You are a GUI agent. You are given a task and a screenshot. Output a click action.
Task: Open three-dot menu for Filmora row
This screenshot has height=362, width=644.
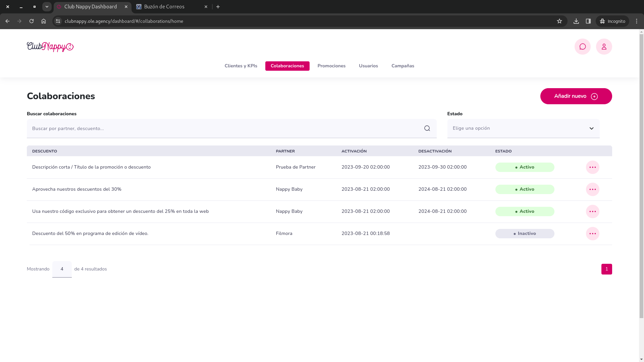(592, 234)
